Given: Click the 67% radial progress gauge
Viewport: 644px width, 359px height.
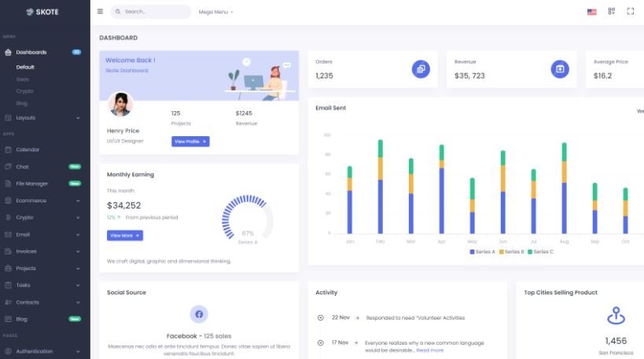Looking at the screenshot, I should point(248,220).
